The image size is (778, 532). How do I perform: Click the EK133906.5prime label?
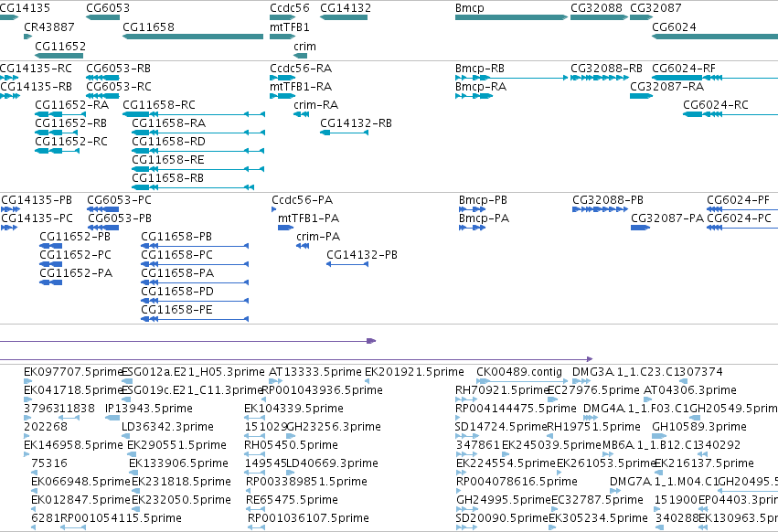pos(178,463)
